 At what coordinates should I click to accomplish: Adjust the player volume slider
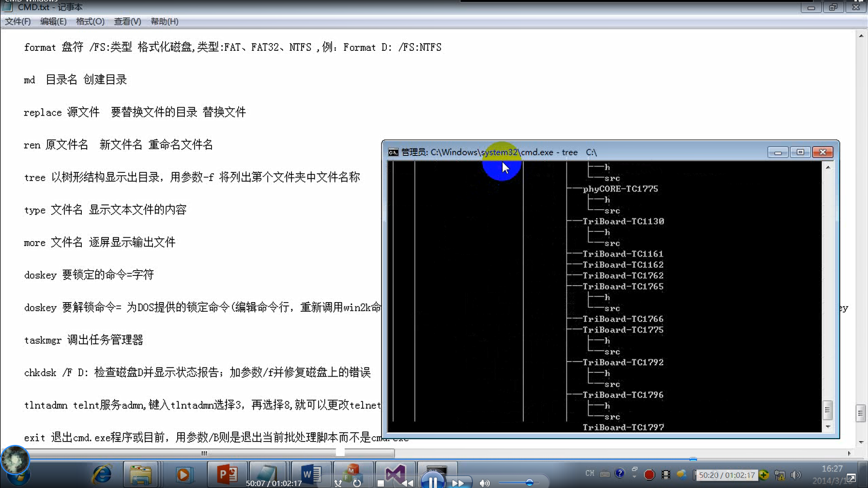(529, 483)
